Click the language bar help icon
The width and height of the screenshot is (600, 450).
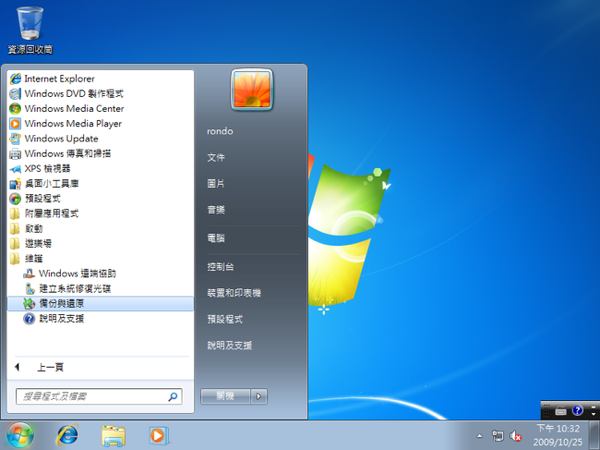click(577, 411)
